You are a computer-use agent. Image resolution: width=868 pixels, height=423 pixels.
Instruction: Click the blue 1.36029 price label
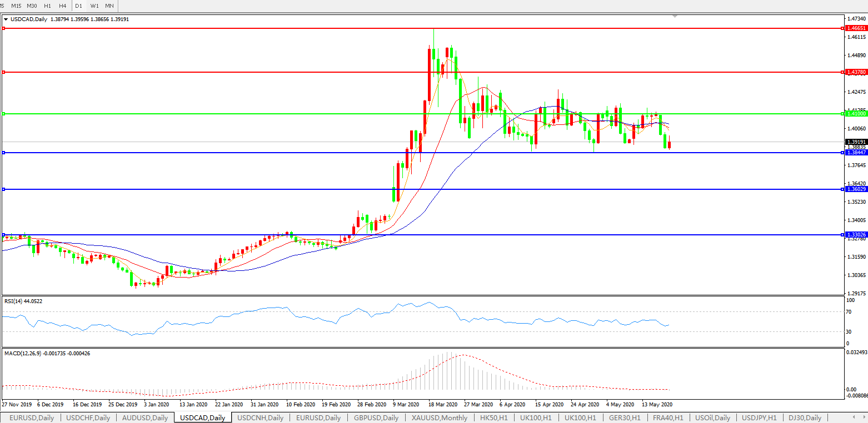coord(855,189)
